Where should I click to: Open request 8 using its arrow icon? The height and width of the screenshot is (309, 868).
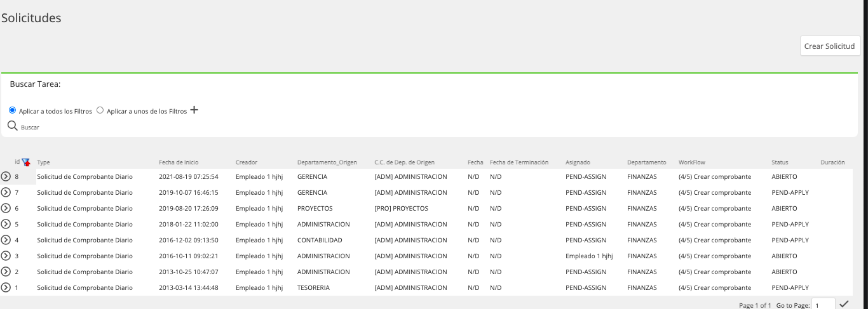point(6,176)
